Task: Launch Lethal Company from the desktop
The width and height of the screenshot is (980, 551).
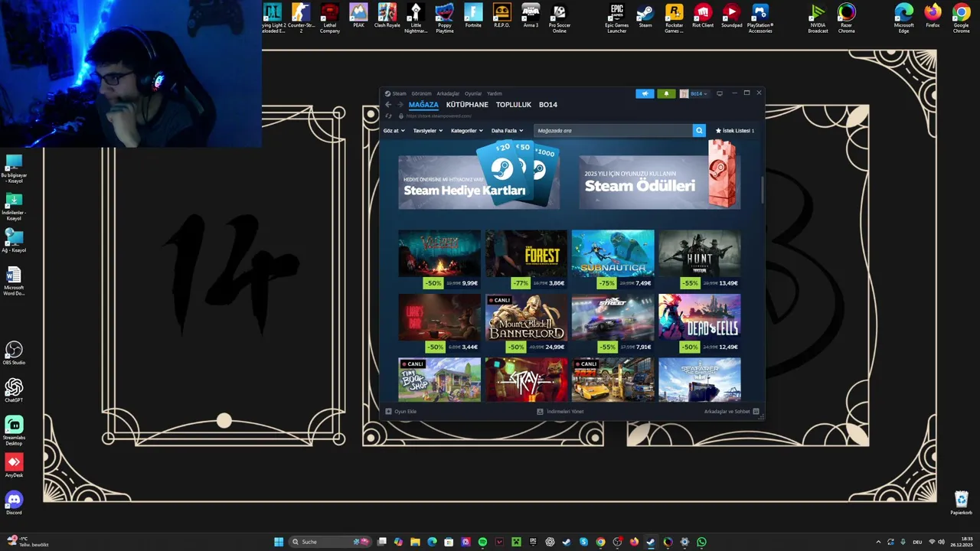Action: [x=329, y=18]
